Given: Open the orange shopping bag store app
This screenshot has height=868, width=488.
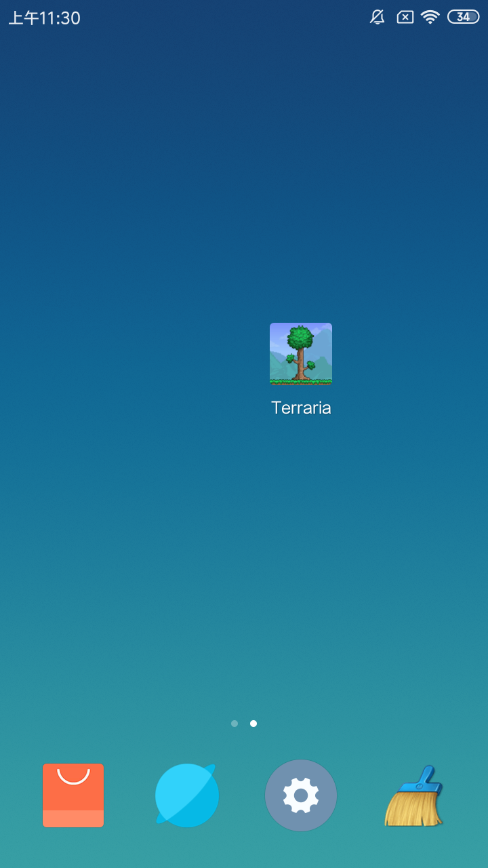Looking at the screenshot, I should click(73, 795).
